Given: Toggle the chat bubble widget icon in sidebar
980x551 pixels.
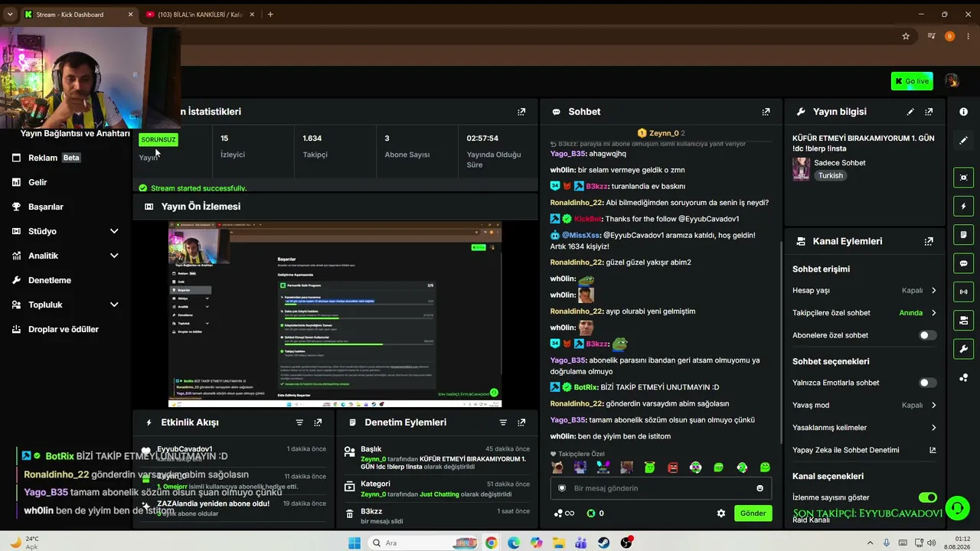Looking at the screenshot, I should point(963,263).
